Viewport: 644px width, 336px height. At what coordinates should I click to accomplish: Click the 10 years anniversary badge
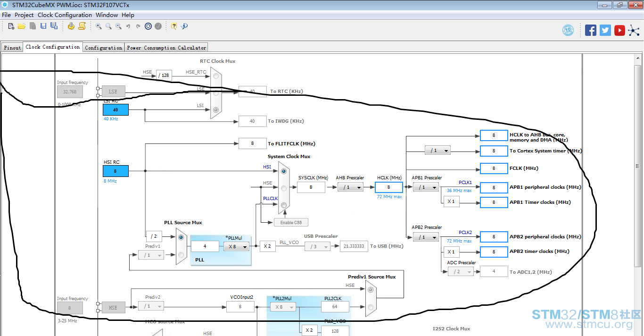tap(569, 30)
